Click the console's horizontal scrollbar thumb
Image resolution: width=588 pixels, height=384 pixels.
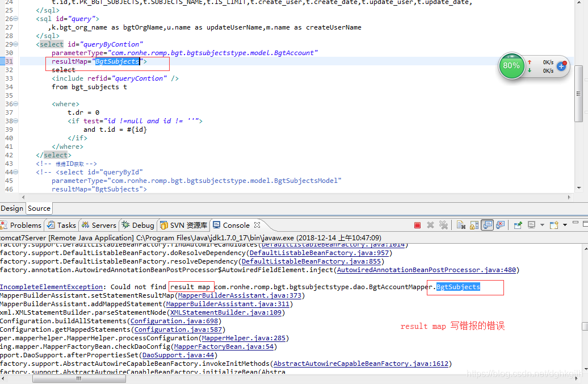pos(79,379)
